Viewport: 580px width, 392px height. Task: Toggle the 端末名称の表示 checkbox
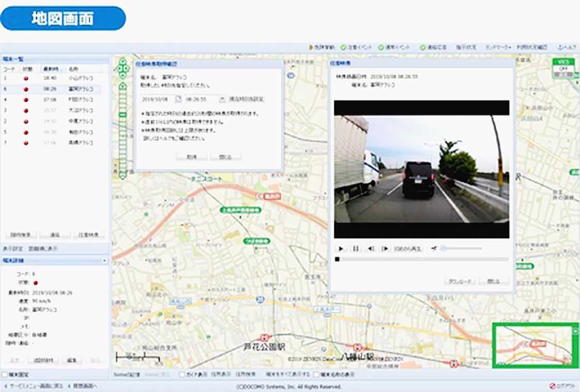tap(316, 374)
